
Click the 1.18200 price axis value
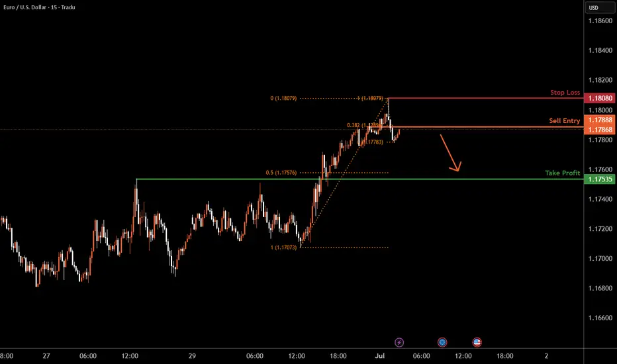[600, 80]
